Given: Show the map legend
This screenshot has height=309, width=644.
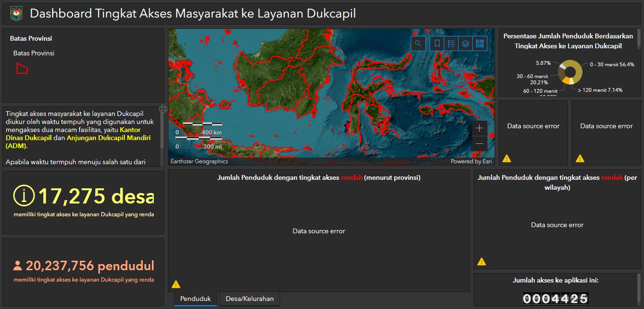Looking at the screenshot, I should pos(451,44).
